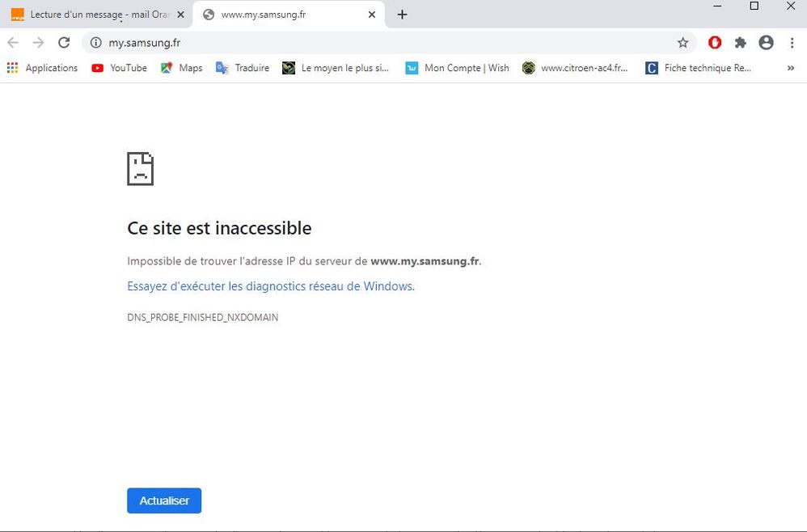View site information icon in address bar
This screenshot has width=807, height=532.
(x=95, y=43)
